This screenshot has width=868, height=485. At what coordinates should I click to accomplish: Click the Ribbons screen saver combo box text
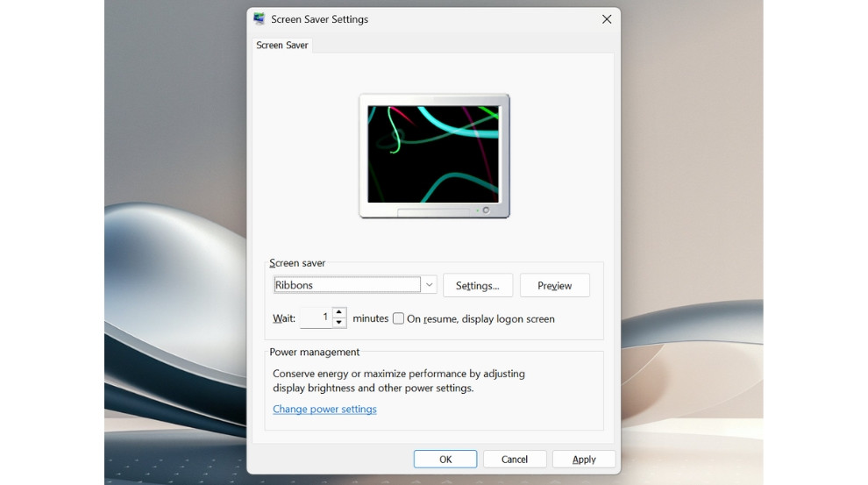pos(347,285)
